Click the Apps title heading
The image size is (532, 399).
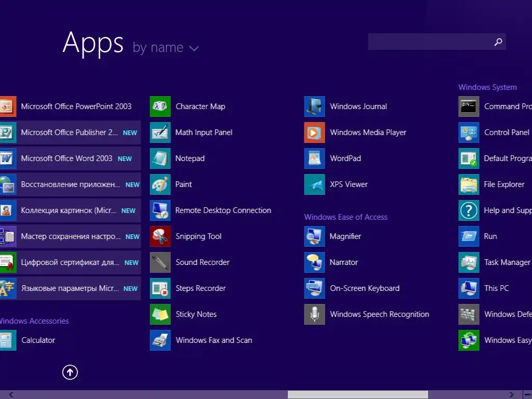tap(93, 43)
